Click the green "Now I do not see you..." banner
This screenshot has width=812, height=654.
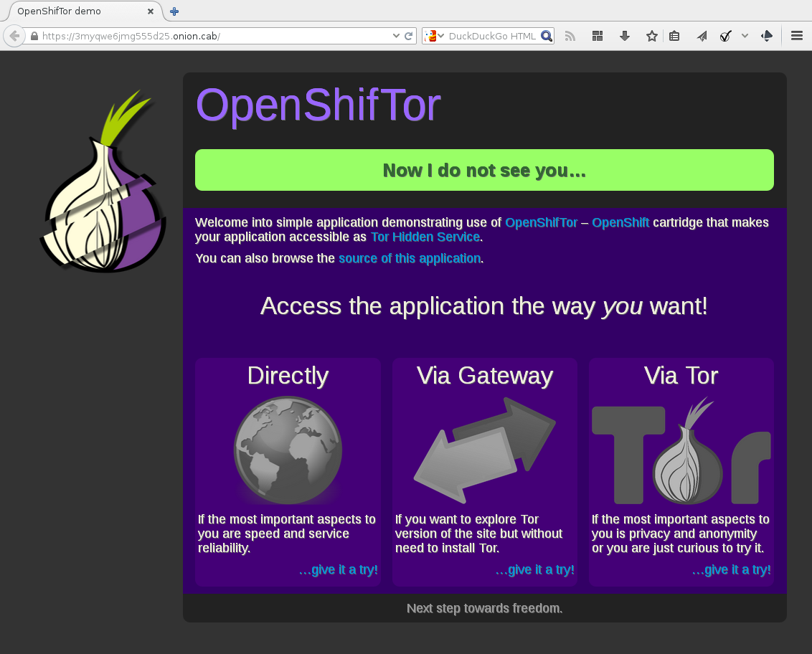[484, 170]
